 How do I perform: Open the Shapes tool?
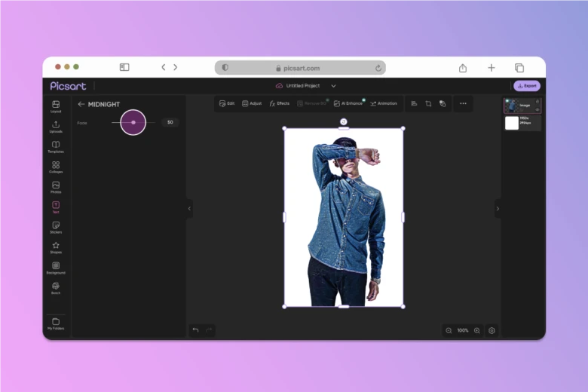click(56, 247)
